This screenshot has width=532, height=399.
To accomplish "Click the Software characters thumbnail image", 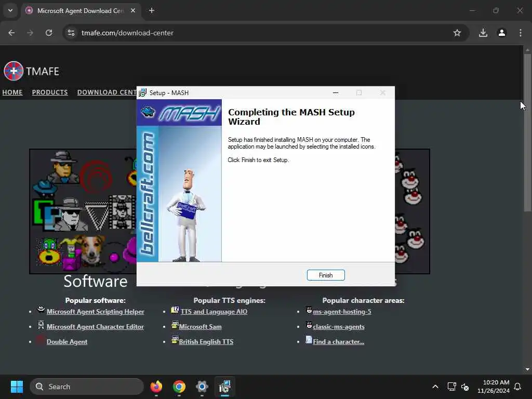I will tap(83, 211).
